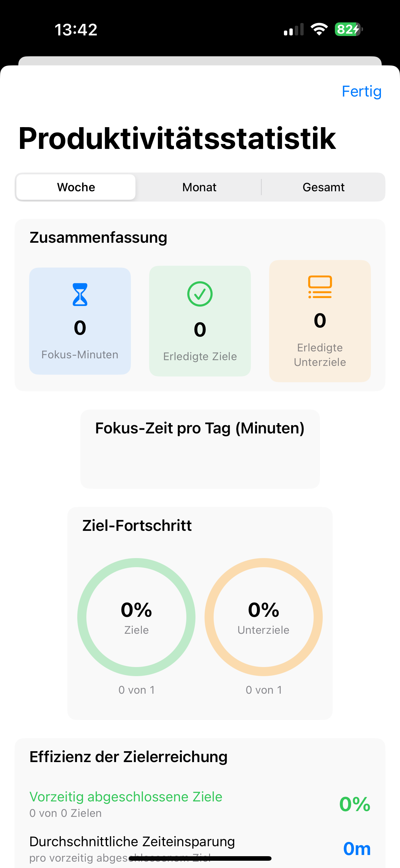Tap the battery indicator in status bar
400x868 pixels.
348,29
